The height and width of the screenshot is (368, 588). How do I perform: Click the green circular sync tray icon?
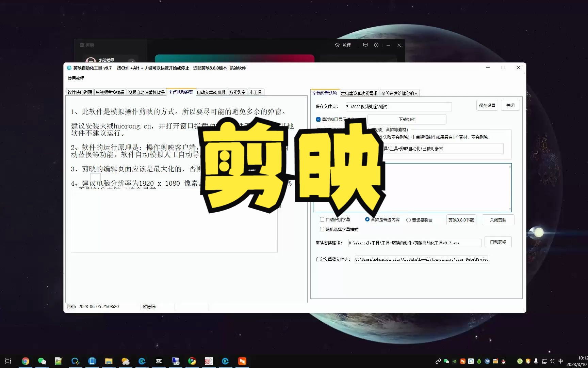point(520,361)
